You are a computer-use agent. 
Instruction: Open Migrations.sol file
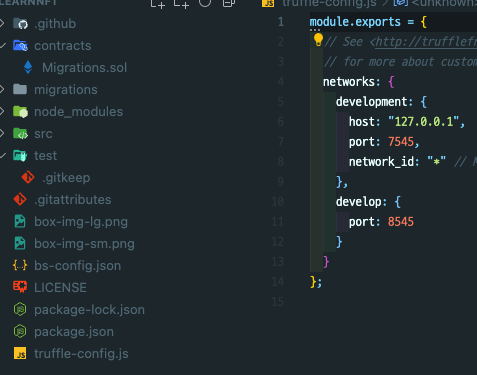click(x=84, y=68)
